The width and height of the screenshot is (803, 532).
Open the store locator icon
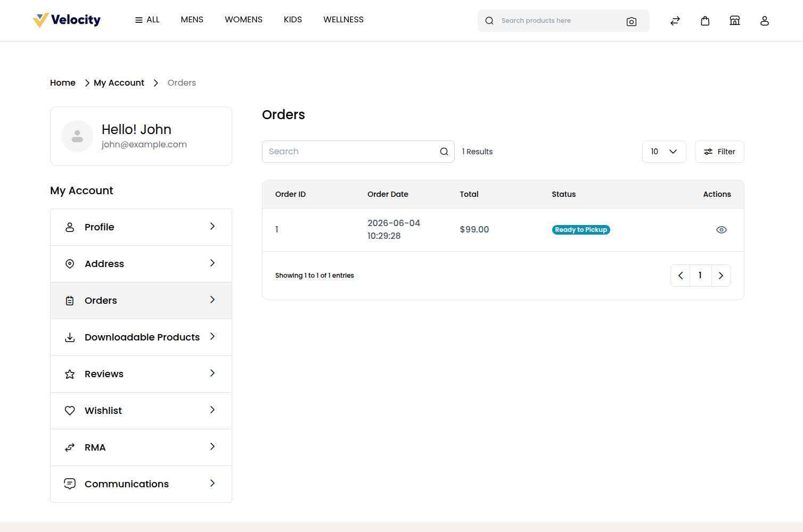pyautogui.click(x=735, y=21)
